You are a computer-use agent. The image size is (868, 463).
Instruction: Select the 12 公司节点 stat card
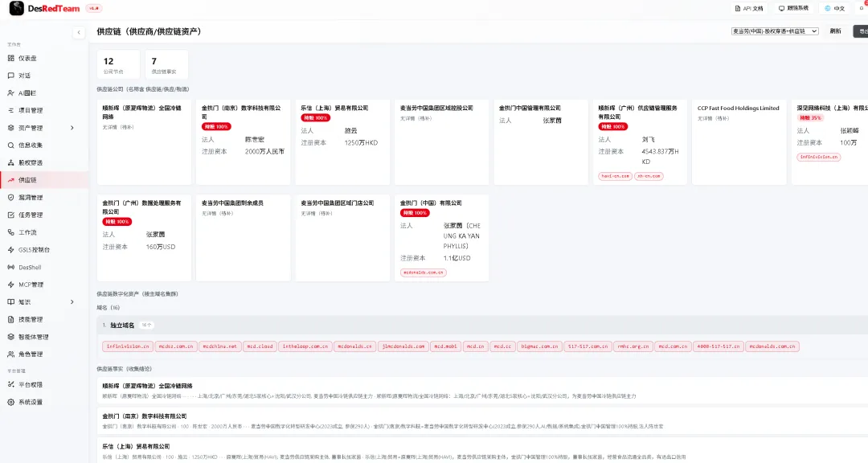click(x=118, y=65)
